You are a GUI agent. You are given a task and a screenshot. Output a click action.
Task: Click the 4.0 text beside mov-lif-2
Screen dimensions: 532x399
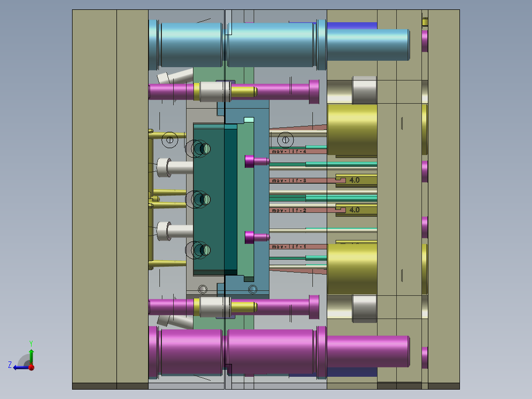click(354, 210)
